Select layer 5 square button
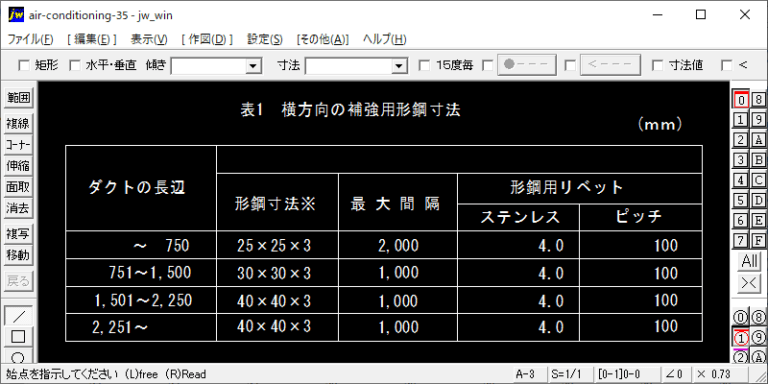This screenshot has height=384, width=768. click(741, 200)
